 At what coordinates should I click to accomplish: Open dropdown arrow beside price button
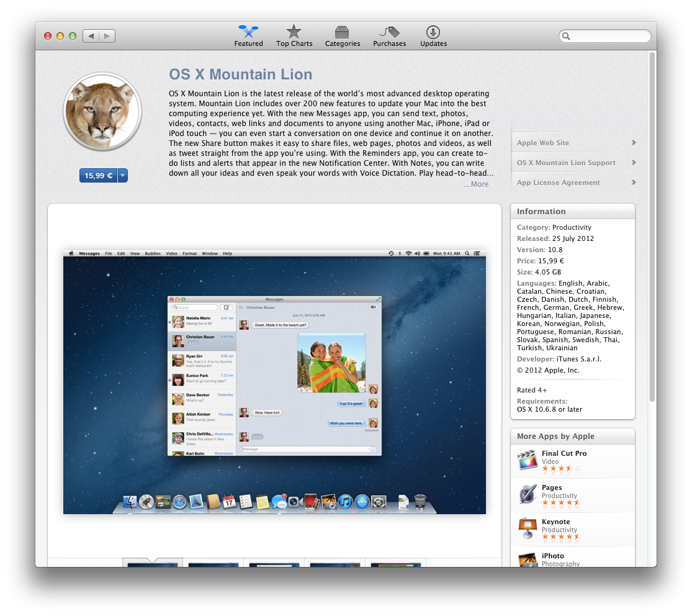(x=123, y=175)
